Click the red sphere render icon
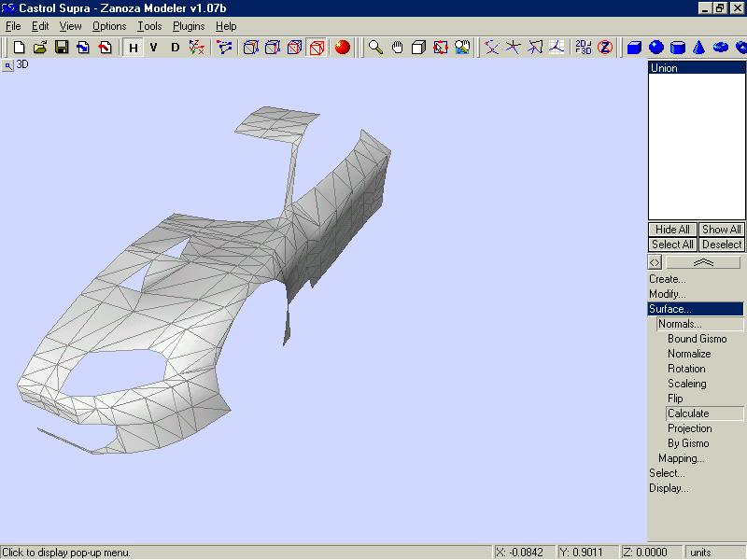This screenshot has height=560, width=747. [x=343, y=47]
